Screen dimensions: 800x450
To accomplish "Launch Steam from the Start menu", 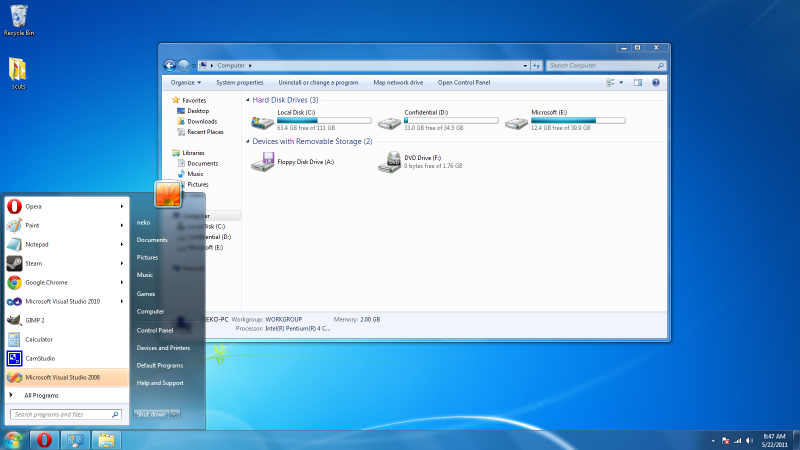I will point(34,263).
